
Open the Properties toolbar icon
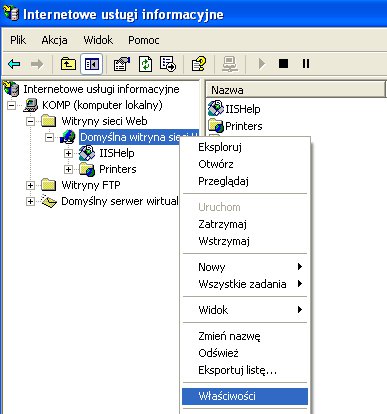(x=122, y=64)
